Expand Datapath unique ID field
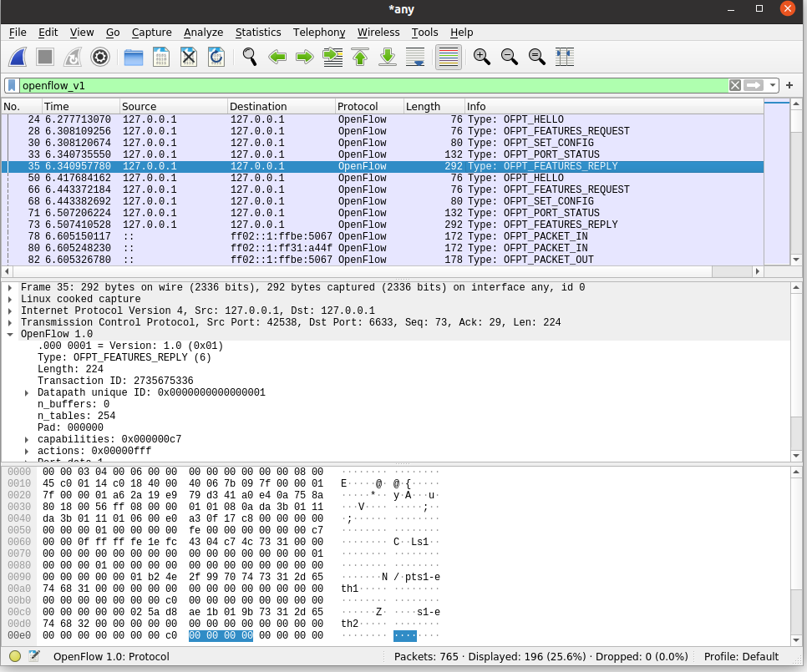Viewport: 807px width, 672px height. (x=26, y=393)
